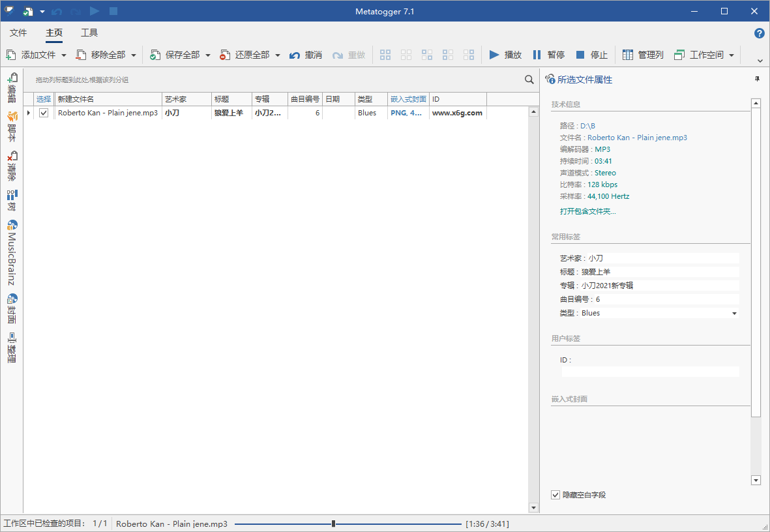Click the 工作空间 button

700,55
